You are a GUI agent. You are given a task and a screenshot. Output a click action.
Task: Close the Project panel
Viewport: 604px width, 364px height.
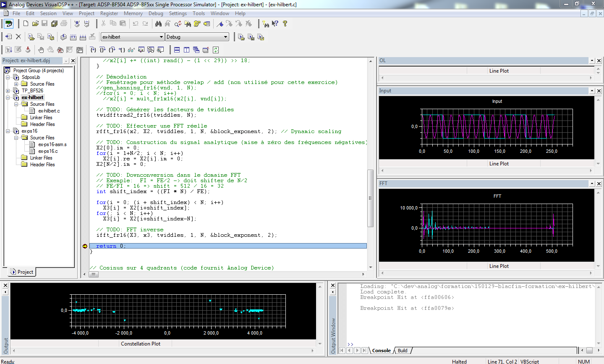tap(73, 61)
